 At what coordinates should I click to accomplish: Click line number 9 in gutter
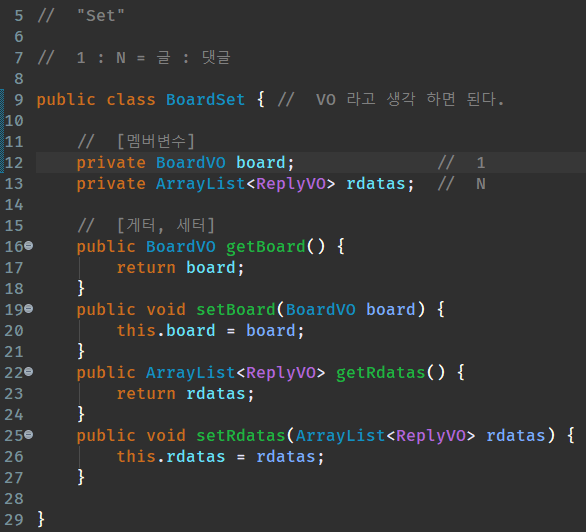(19, 100)
